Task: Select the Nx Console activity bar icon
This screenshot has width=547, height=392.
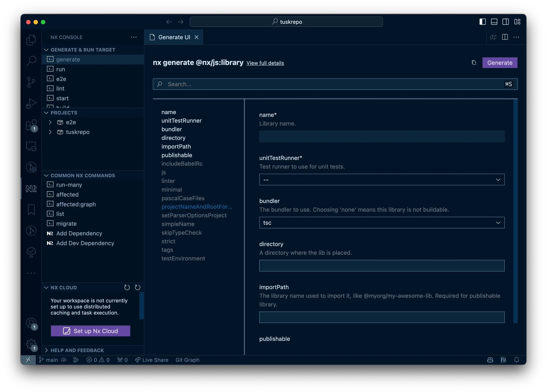Action: [x=31, y=189]
